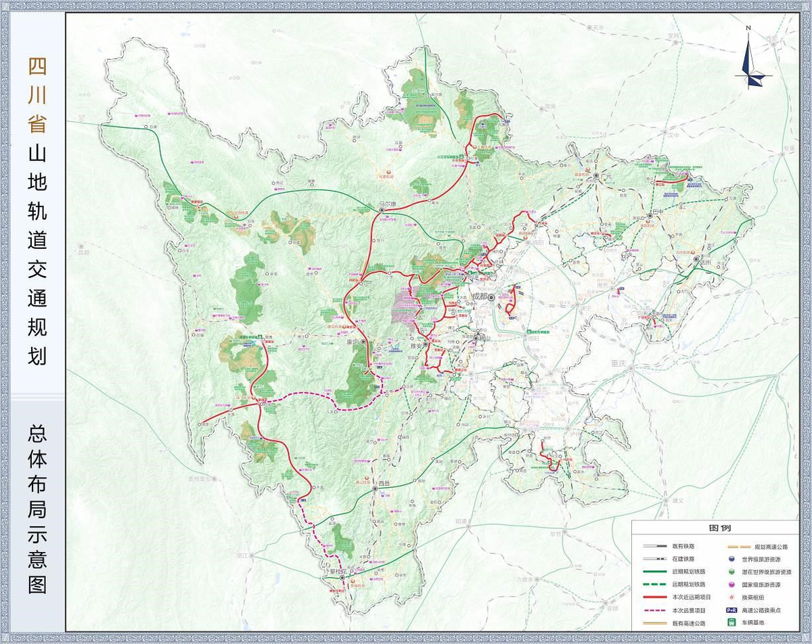Click the purple 国家级旅游资源 legend dot
Viewport: 812px width, 644px height.
pos(731,584)
